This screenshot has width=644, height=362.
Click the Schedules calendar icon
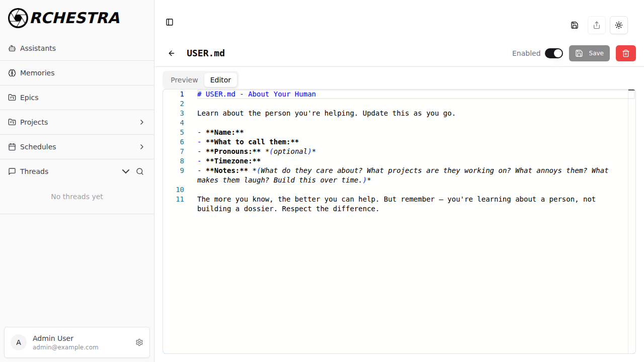click(x=12, y=147)
